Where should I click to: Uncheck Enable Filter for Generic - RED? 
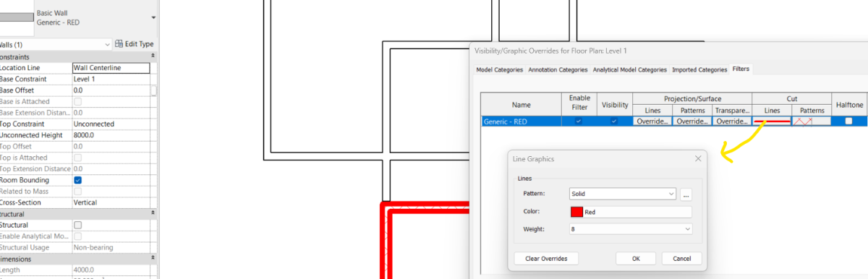tap(578, 121)
